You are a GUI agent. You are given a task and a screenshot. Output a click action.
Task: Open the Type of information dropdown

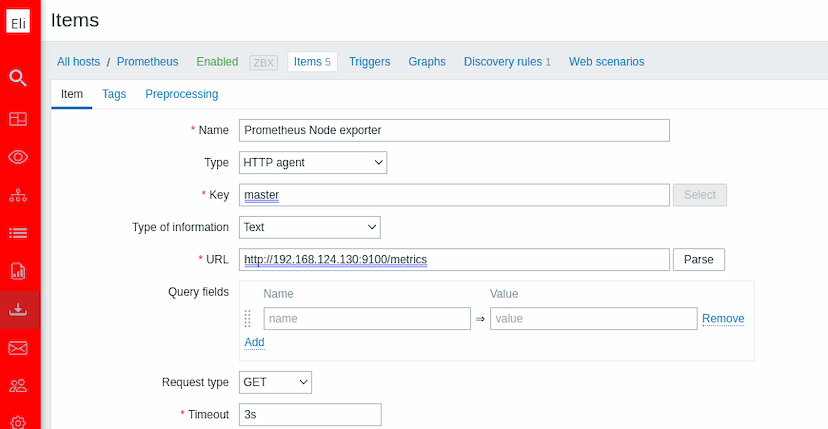point(309,227)
